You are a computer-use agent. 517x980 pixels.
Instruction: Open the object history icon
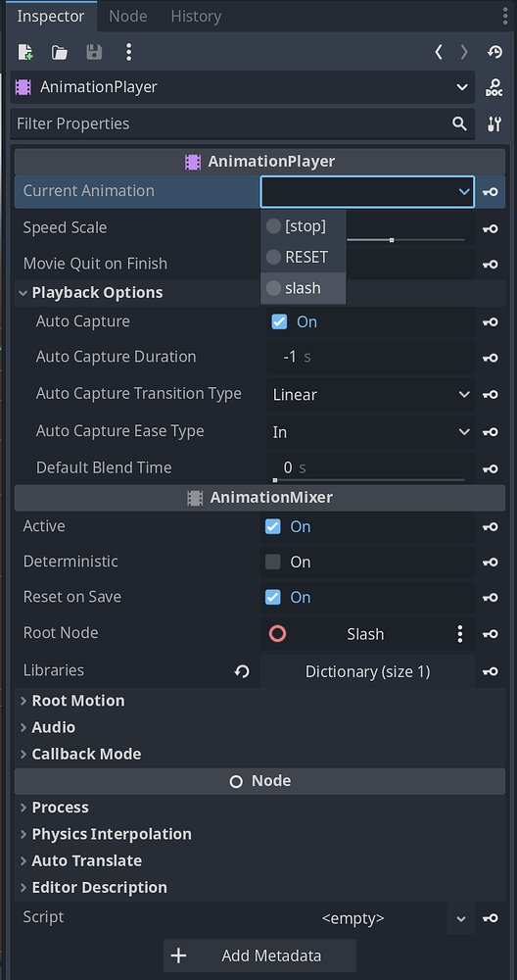(x=494, y=52)
